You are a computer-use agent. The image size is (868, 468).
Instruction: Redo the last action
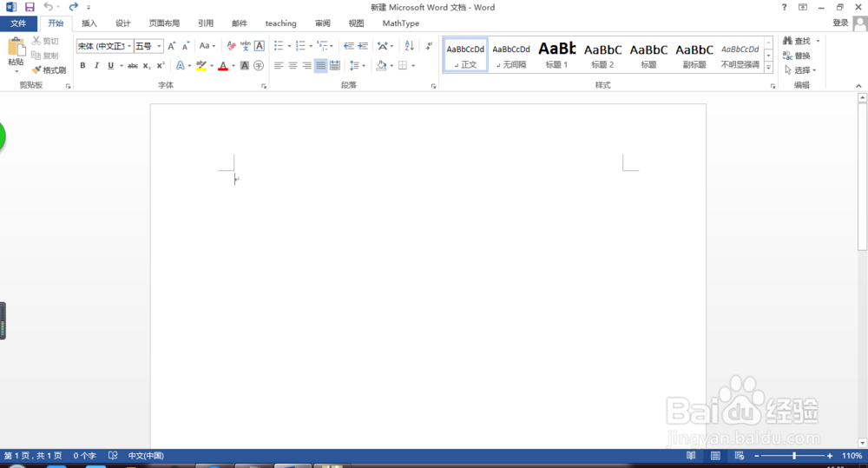coord(74,7)
